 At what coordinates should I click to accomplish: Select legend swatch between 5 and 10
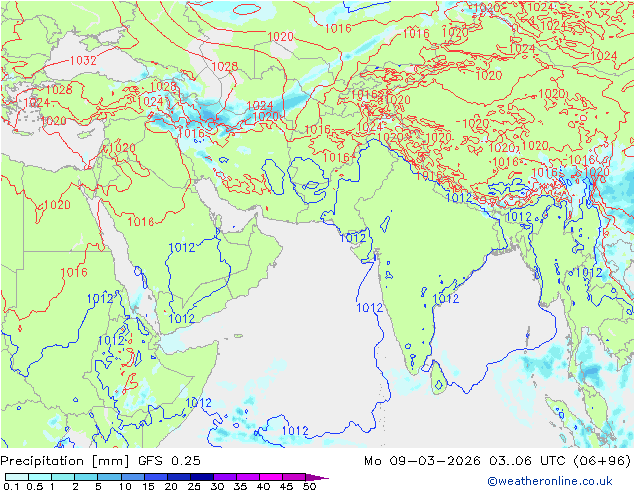coord(110,477)
